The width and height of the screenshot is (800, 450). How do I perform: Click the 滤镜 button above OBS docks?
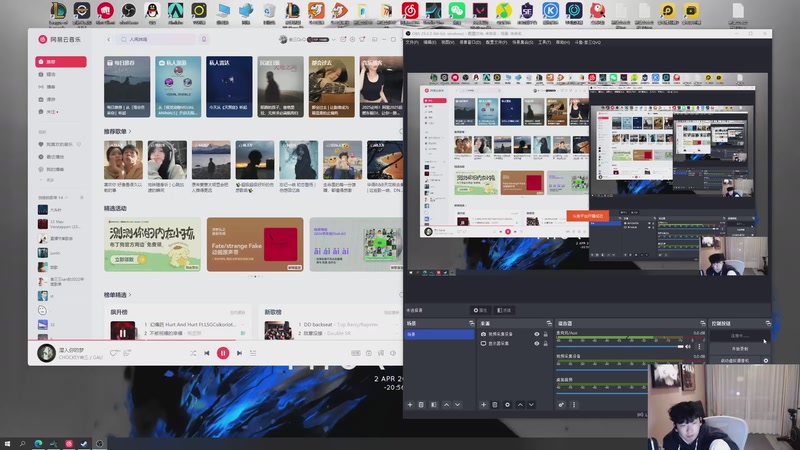click(504, 310)
